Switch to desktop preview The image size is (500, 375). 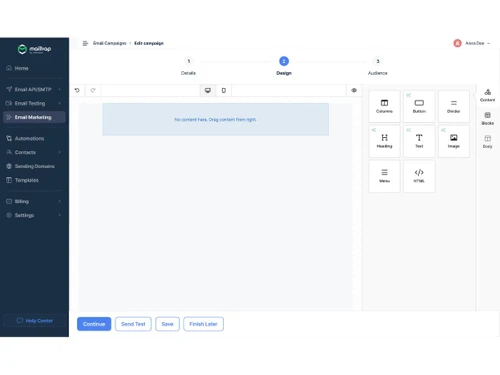(208, 90)
